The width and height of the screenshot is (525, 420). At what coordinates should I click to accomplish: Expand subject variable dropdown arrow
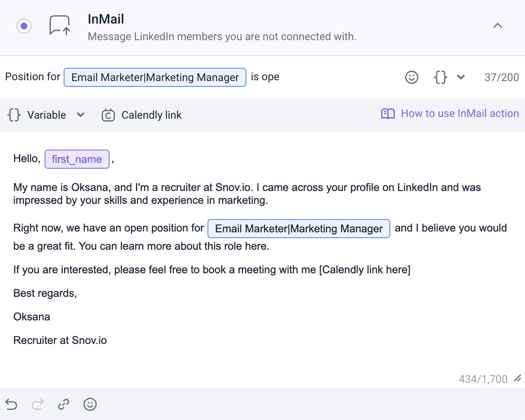pyautogui.click(x=461, y=77)
